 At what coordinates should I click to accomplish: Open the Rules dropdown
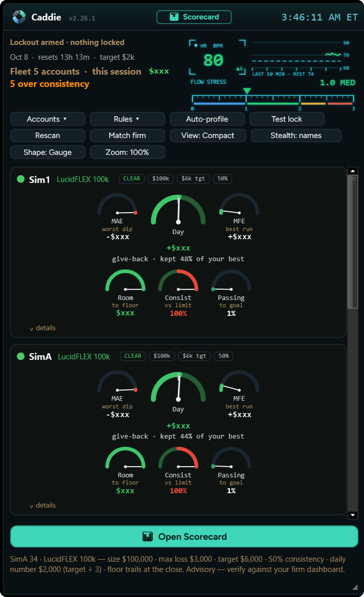(127, 119)
